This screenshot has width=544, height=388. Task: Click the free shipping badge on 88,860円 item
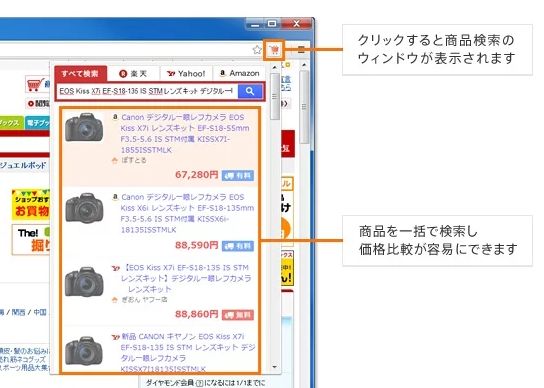(238, 315)
